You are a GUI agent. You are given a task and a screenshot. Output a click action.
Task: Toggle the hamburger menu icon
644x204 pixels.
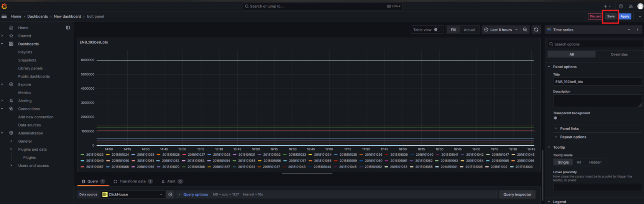(x=4, y=16)
